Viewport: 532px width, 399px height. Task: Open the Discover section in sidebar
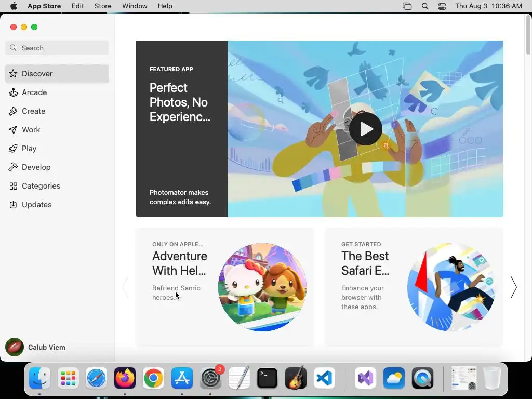pyautogui.click(x=57, y=74)
